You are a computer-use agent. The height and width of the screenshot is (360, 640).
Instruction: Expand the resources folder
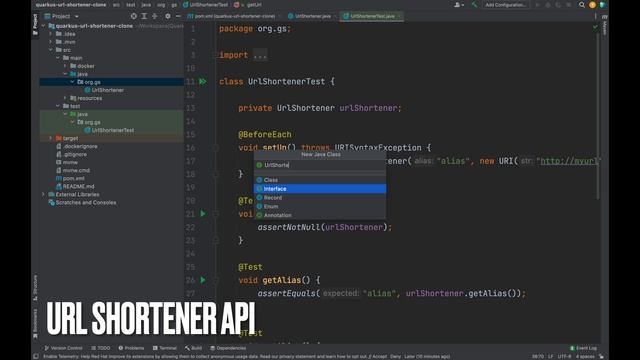(65, 98)
